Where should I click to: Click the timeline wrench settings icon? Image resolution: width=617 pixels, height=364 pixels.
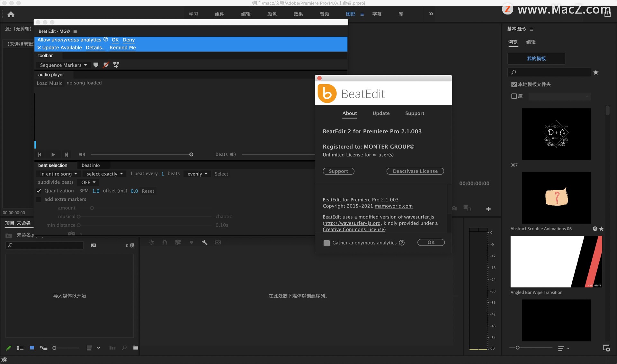204,243
